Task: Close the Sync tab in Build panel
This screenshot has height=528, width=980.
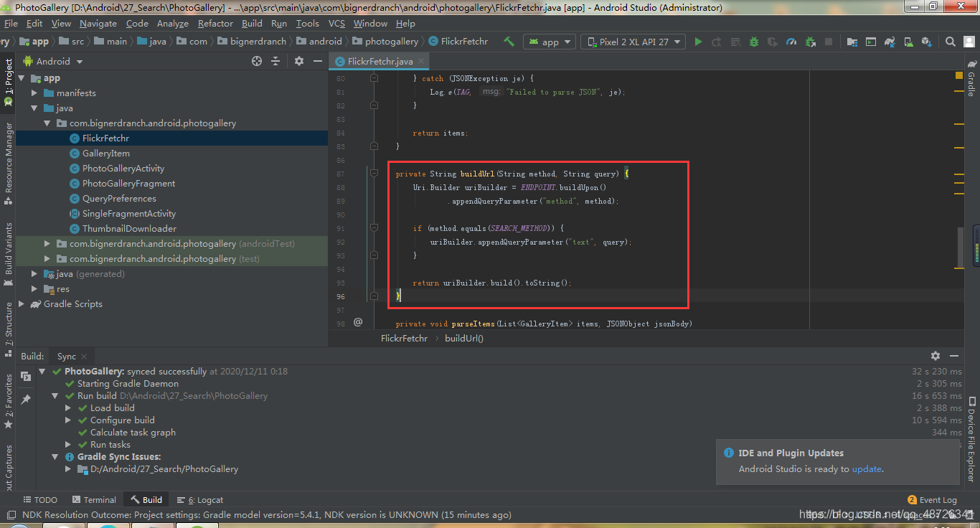Action: tap(84, 357)
